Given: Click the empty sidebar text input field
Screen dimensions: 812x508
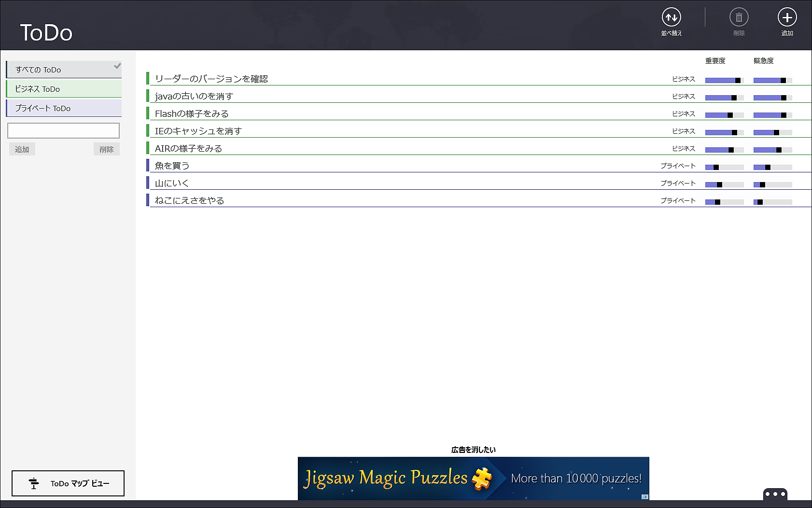Looking at the screenshot, I should (x=63, y=130).
